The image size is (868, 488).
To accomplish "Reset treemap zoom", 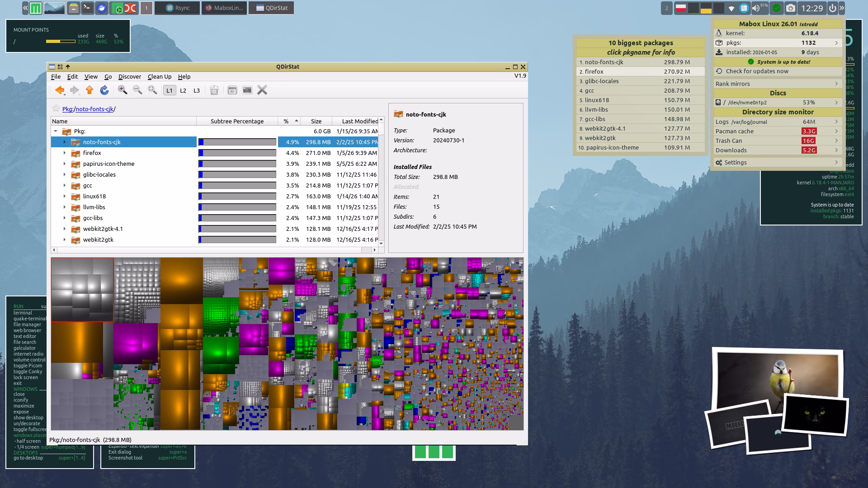I will [x=153, y=90].
